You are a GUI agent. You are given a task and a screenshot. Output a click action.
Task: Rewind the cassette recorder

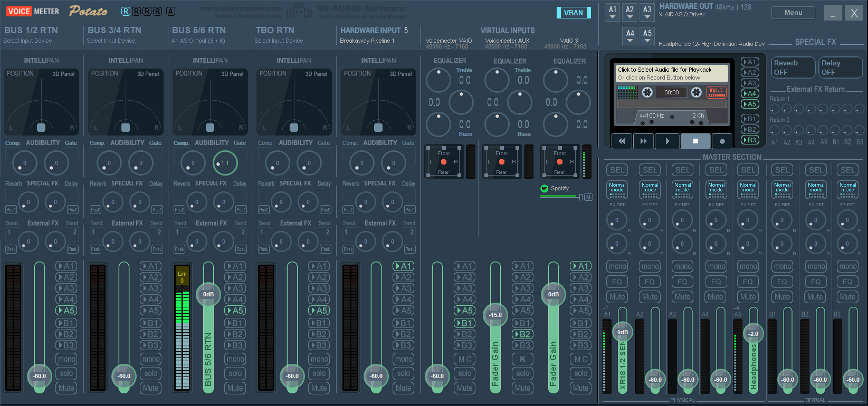point(622,141)
